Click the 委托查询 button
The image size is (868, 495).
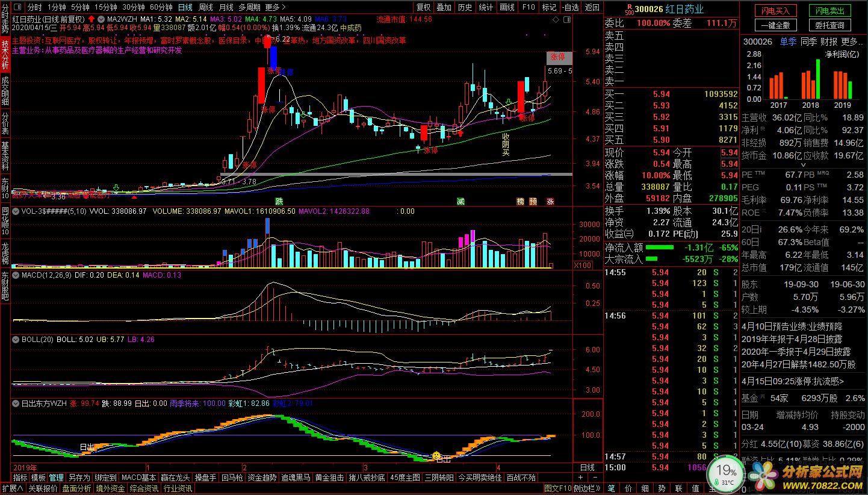829,25
